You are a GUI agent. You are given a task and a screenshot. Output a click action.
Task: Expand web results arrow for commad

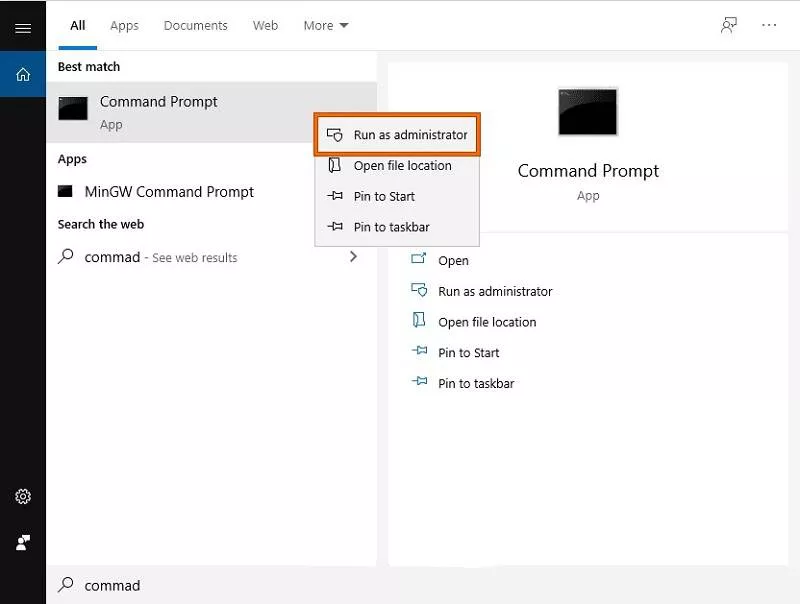[353, 257]
